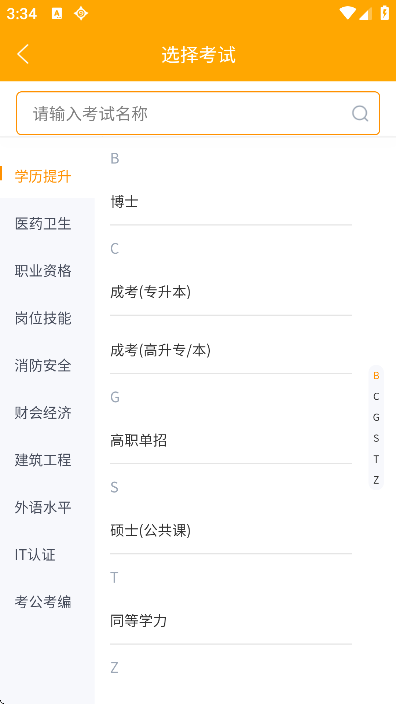
Task: Jump to letter Z in index
Action: click(376, 480)
